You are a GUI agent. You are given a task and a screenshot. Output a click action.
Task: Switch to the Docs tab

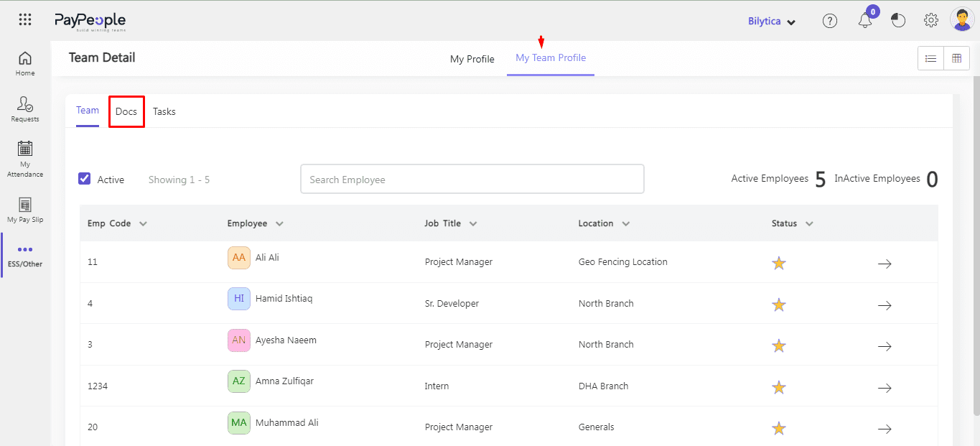coord(126,111)
